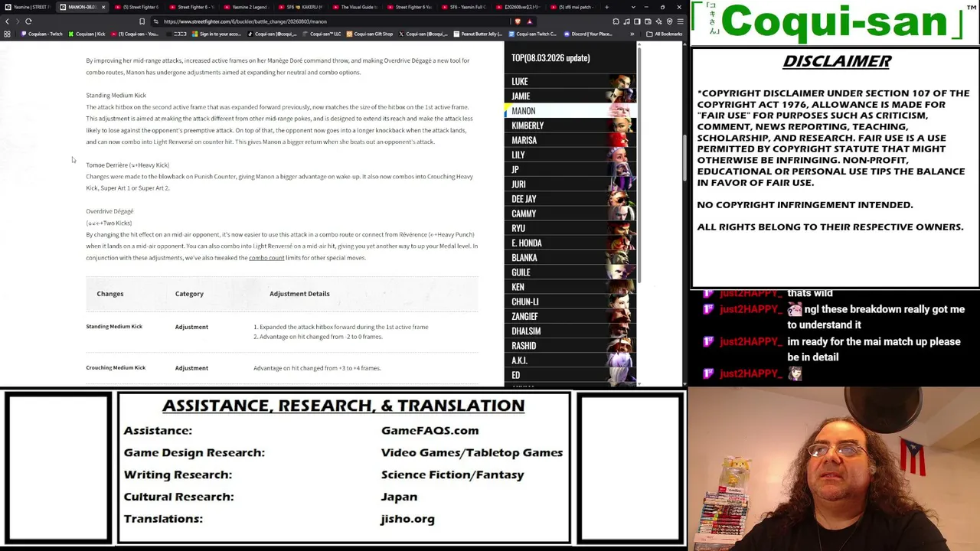This screenshot has height=551, width=980.
Task: Expand the tab search dropdown arrow
Action: pos(633,7)
